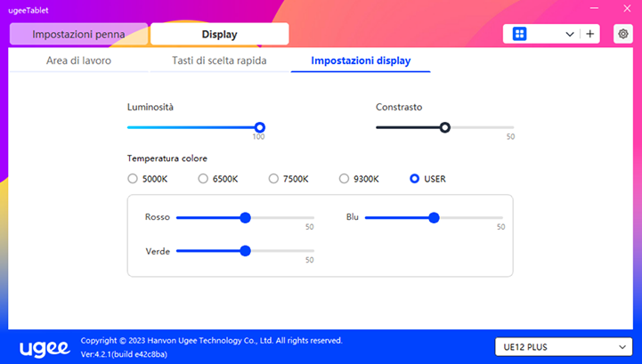
Task: Click the blue grid application icon
Action: click(x=520, y=34)
